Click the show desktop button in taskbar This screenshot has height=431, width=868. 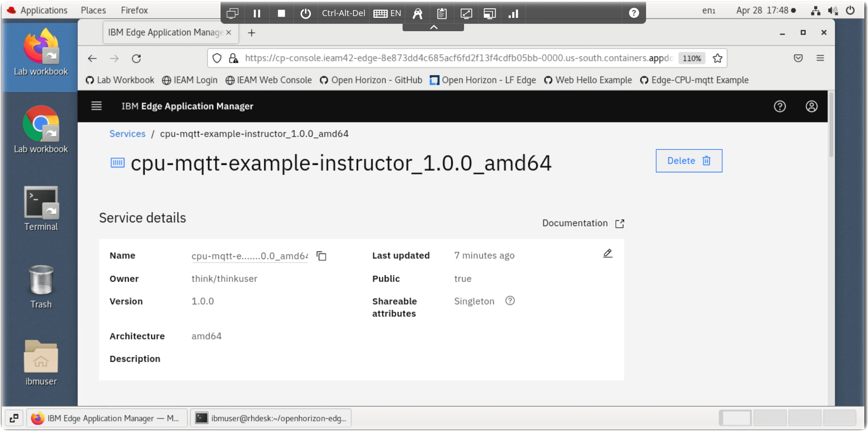point(14,418)
